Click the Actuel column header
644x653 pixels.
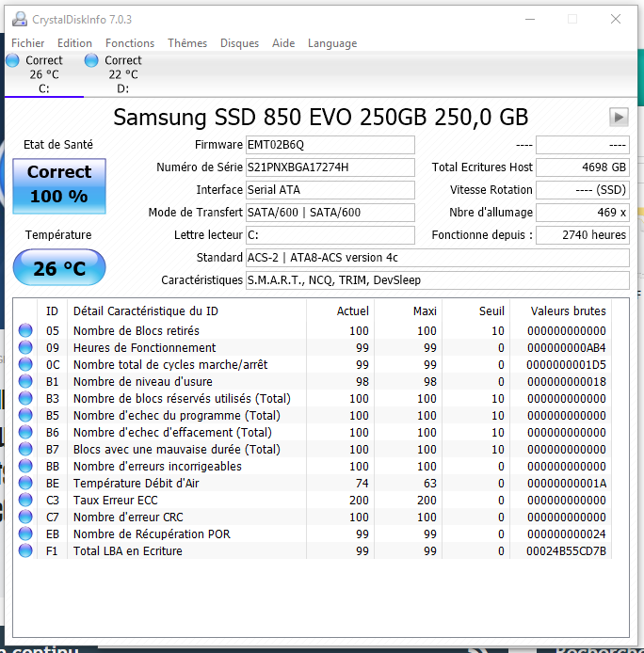341,311
